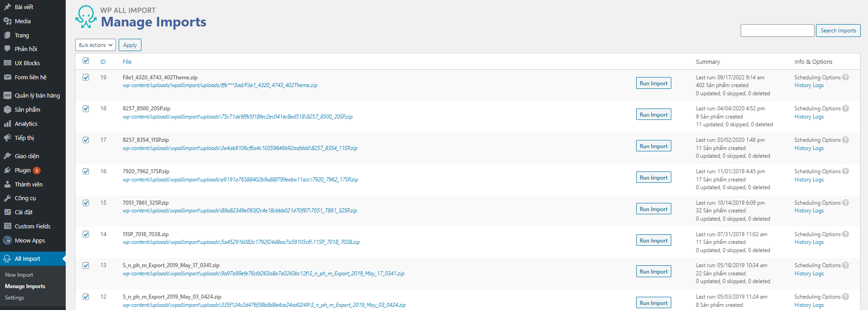Click the UX Blocks sidebar icon
868x310 pixels.
(7, 63)
